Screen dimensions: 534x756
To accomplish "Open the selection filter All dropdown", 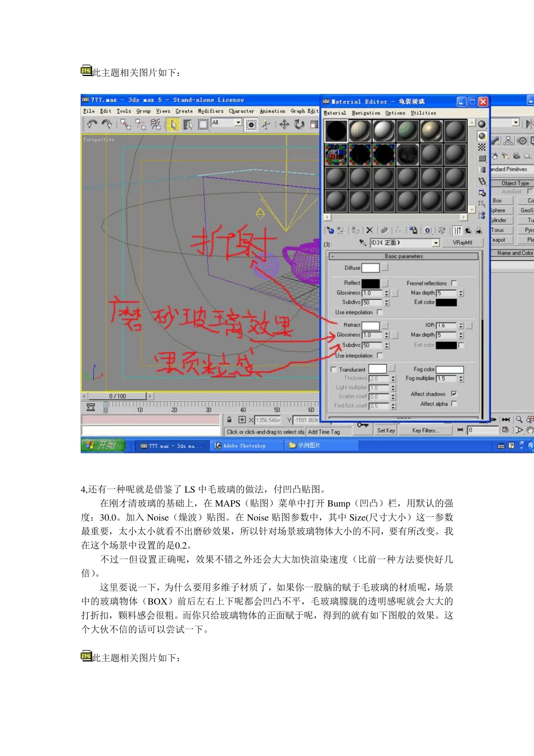I will 238,123.
